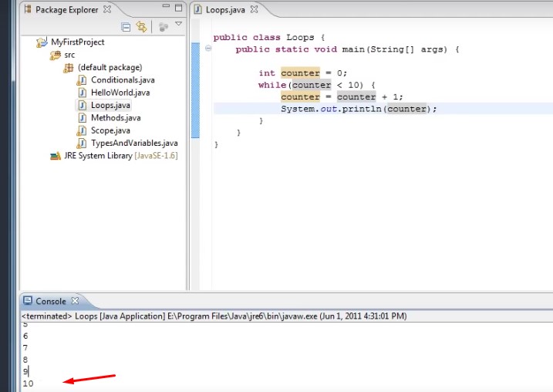Select the (default package) icon
The image size is (553, 392).
tap(69, 68)
